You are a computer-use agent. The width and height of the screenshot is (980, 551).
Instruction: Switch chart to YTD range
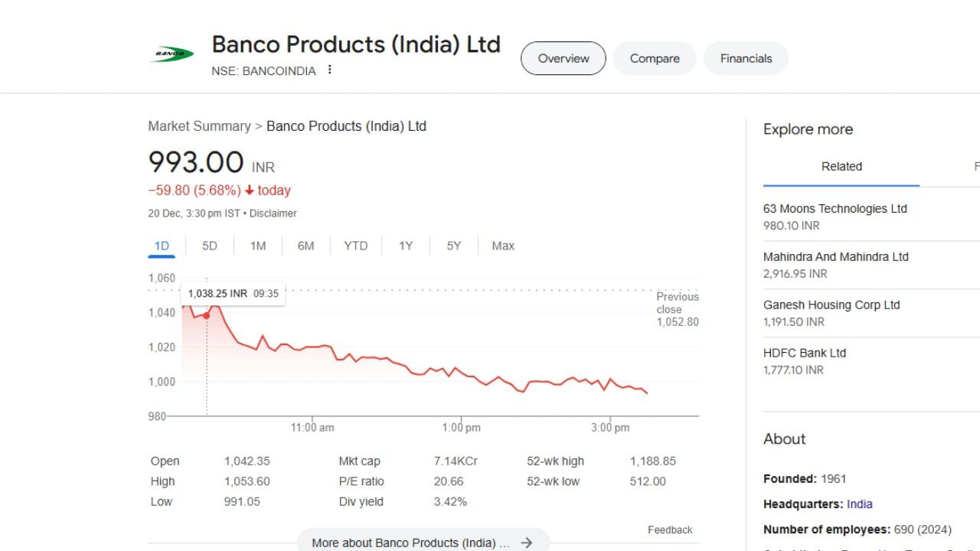[x=355, y=246]
